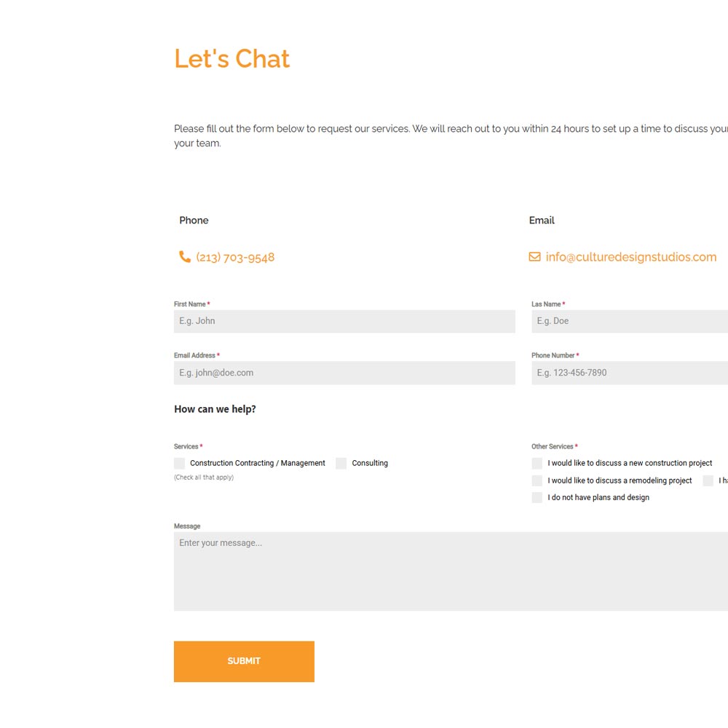Viewport: 728px width, 728px height.
Task: Check Construction Contracting / Management checkbox
Action: tap(179, 463)
